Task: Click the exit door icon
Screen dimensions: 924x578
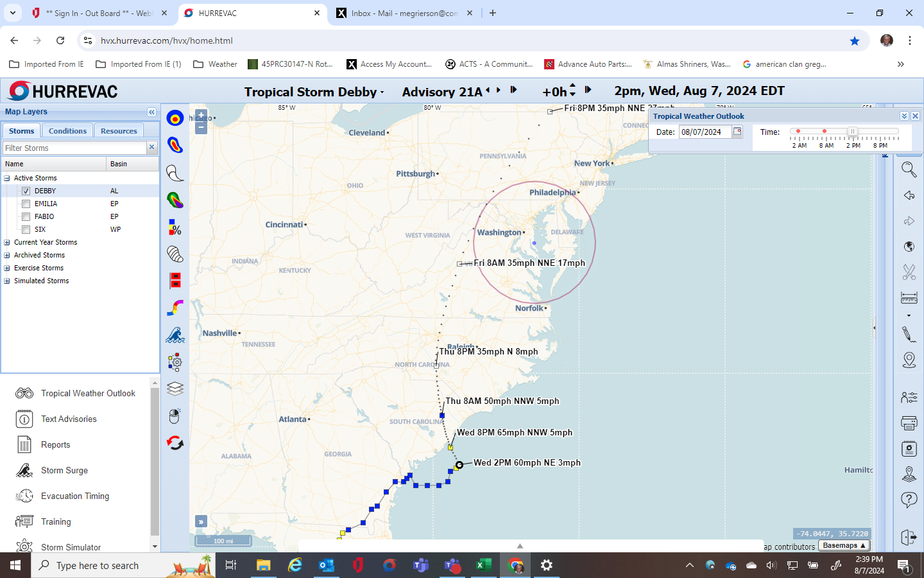Action: tap(909, 537)
